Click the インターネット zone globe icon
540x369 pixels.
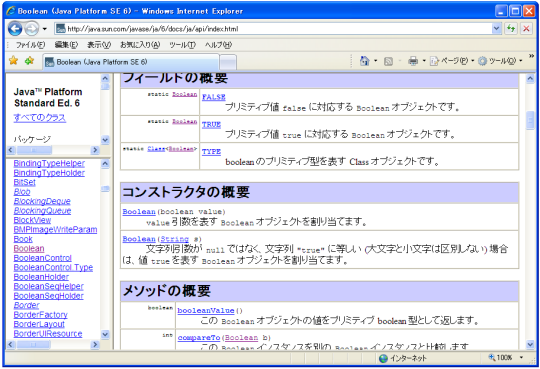click(x=383, y=359)
